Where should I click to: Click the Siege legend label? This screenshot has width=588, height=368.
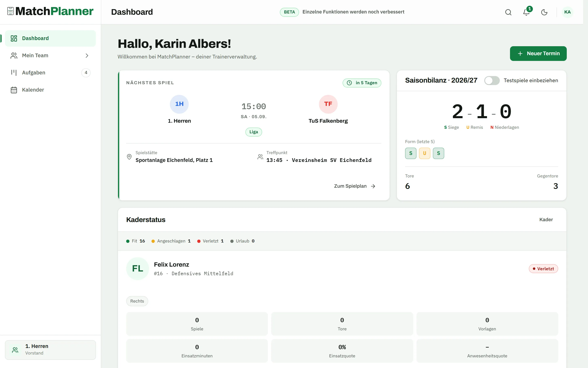coord(451,127)
